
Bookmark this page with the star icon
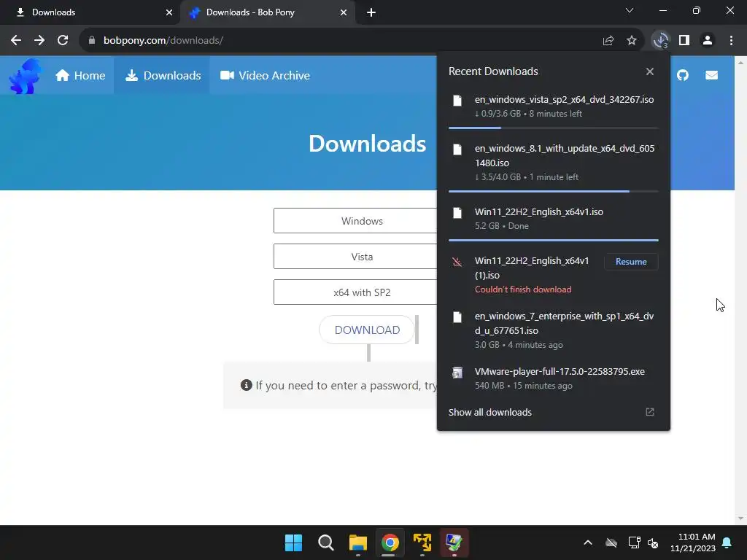[x=631, y=41]
